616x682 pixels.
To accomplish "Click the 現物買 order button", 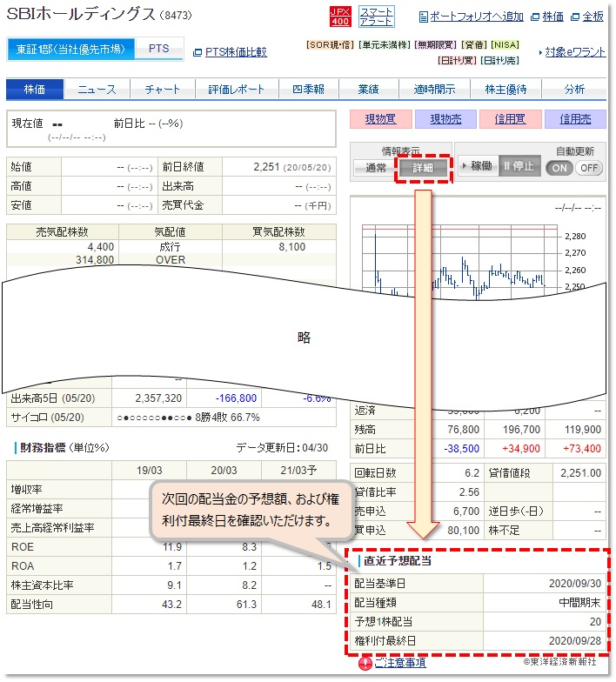I will point(380,118).
